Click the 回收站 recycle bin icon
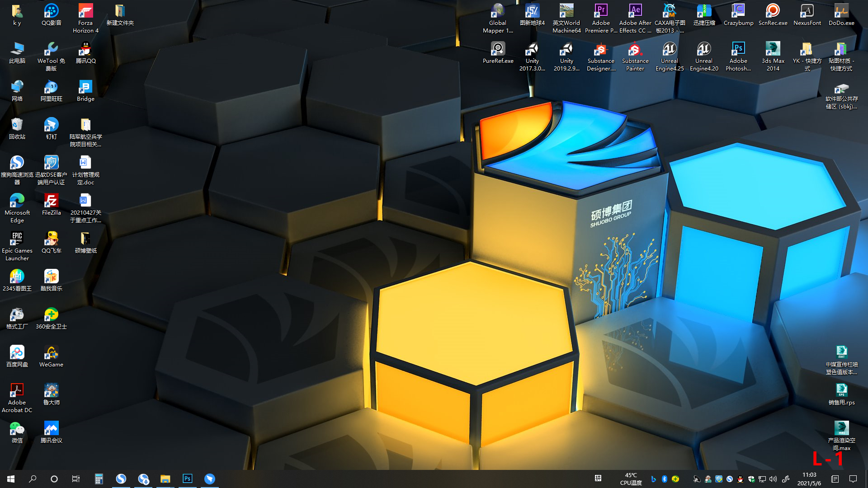 (x=17, y=125)
